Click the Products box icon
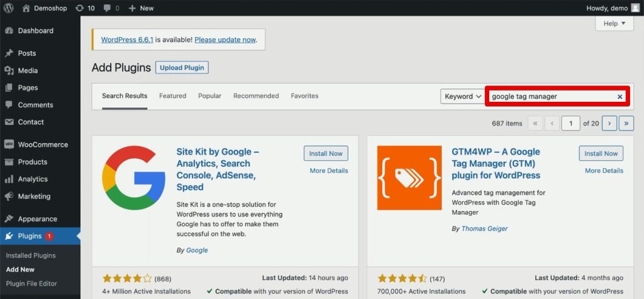The width and height of the screenshot is (644, 299). (x=9, y=162)
